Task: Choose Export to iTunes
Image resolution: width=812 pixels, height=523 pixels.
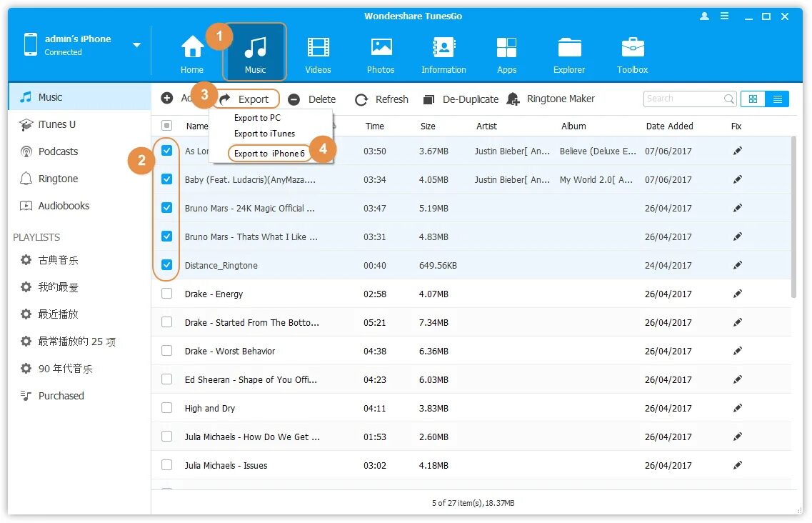Action: click(x=265, y=134)
